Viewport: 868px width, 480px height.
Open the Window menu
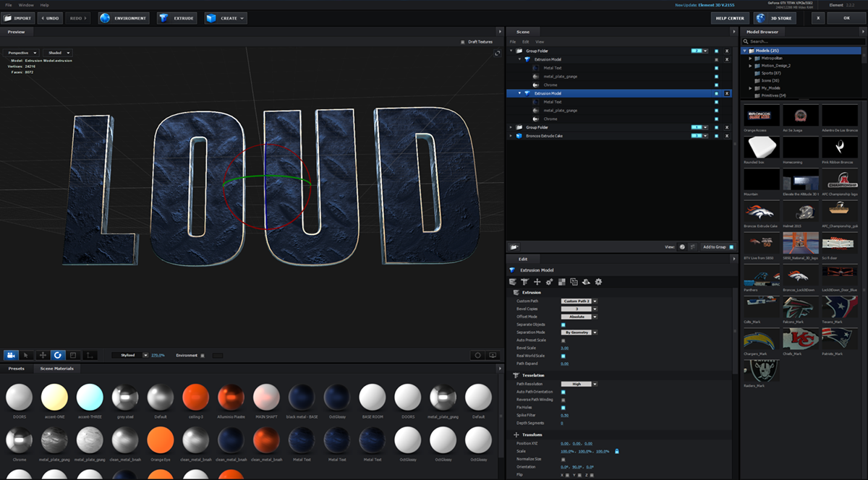point(25,5)
